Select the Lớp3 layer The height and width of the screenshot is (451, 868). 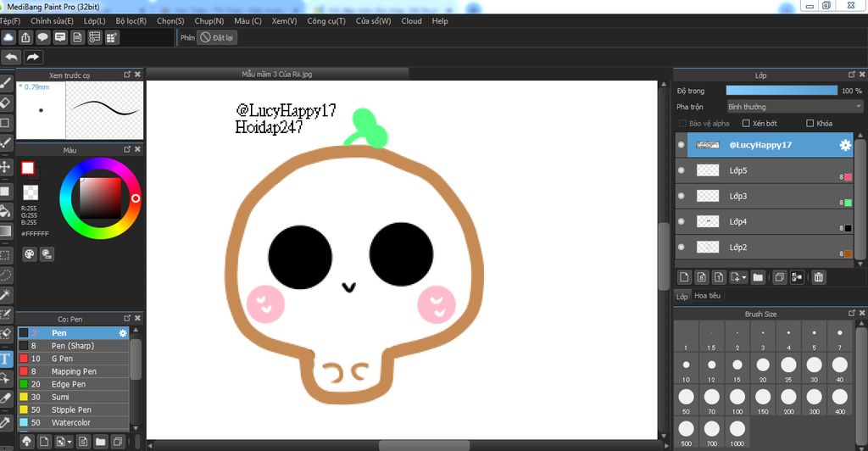click(x=765, y=196)
